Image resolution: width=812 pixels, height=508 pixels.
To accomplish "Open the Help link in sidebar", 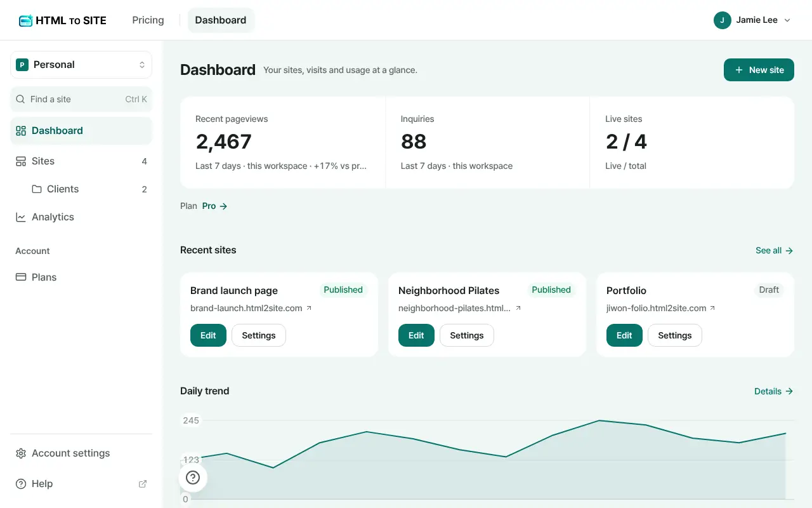I will [81, 484].
